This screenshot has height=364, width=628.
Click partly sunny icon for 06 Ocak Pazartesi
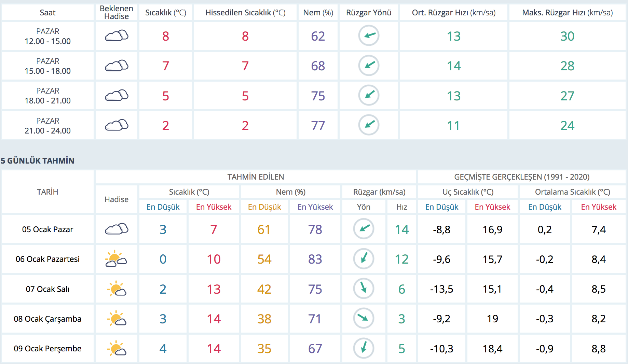pos(116,259)
